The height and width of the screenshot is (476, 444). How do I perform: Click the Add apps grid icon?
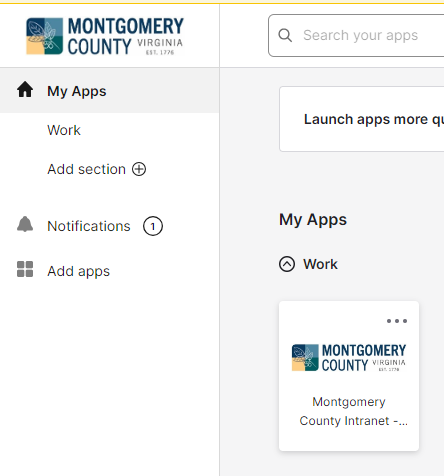[x=25, y=269]
